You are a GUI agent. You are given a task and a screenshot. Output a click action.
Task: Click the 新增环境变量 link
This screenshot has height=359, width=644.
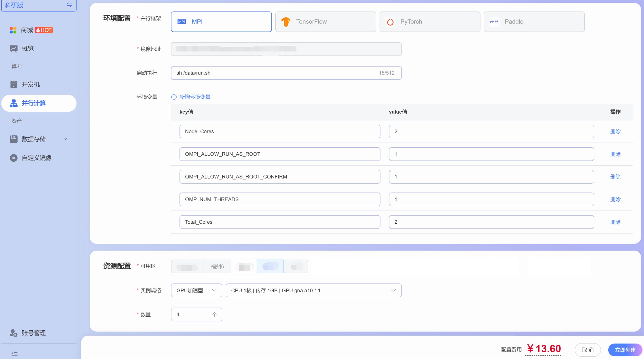click(x=195, y=97)
